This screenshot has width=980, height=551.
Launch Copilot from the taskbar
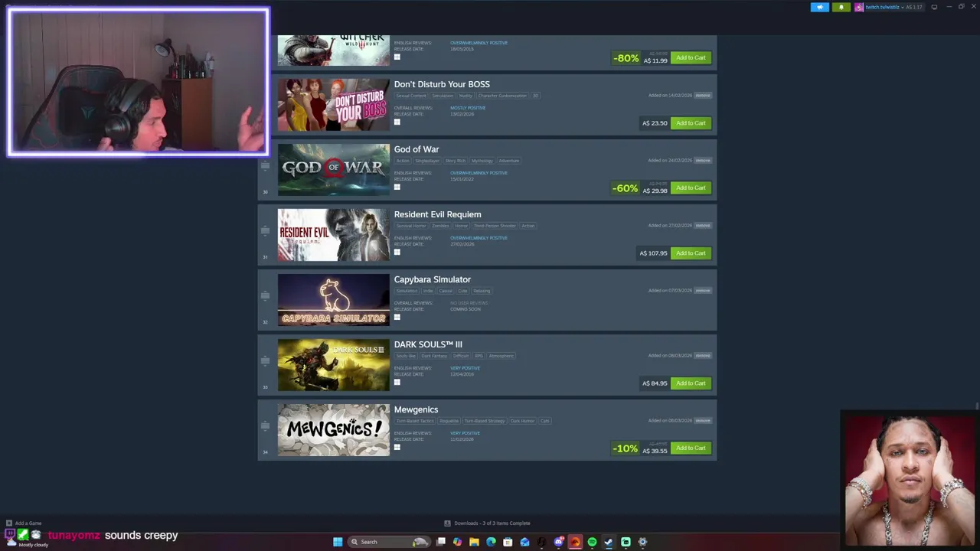pos(458,542)
